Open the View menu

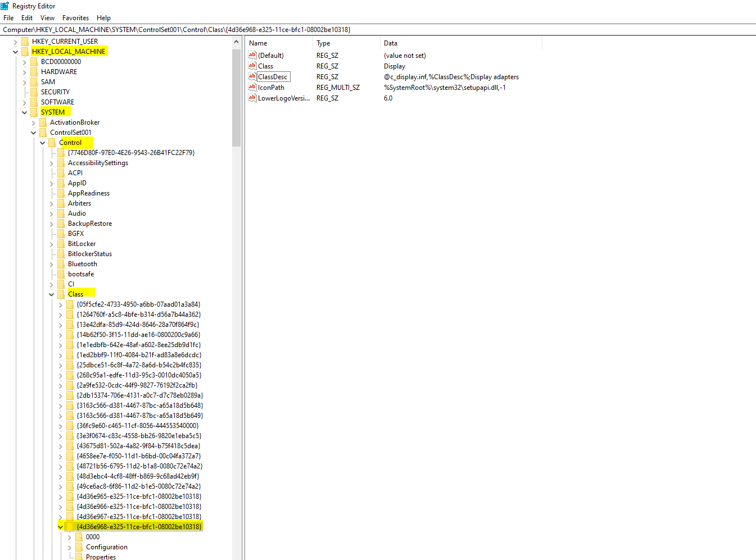(47, 17)
